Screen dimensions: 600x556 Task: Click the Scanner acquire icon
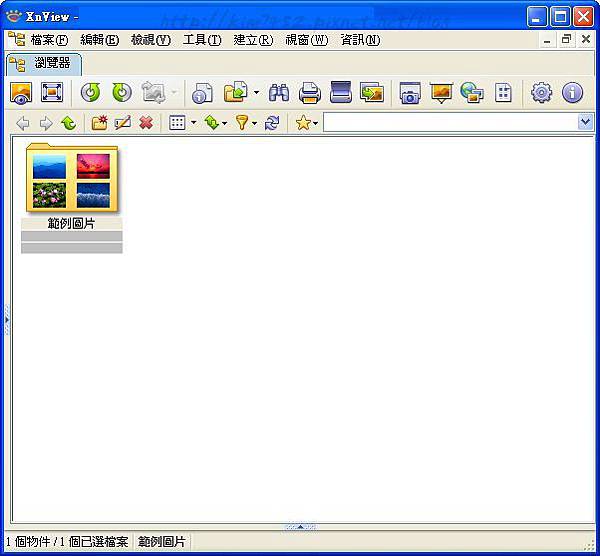click(341, 92)
